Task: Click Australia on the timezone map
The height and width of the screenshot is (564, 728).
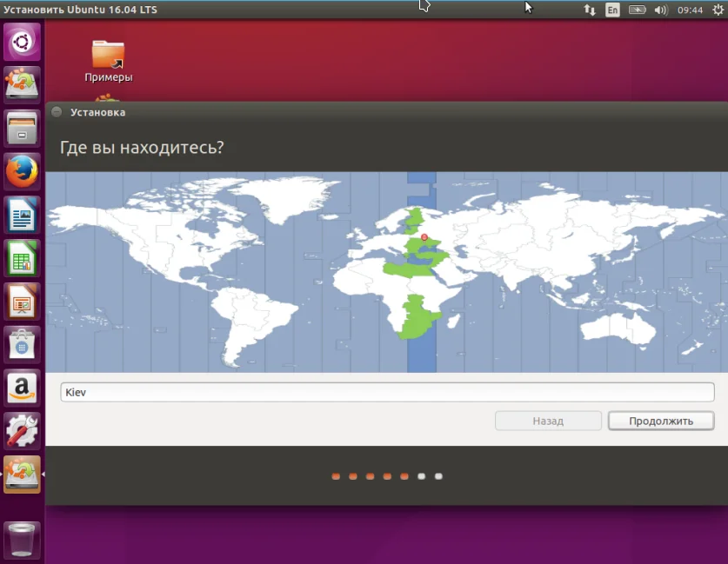Action: [x=618, y=328]
